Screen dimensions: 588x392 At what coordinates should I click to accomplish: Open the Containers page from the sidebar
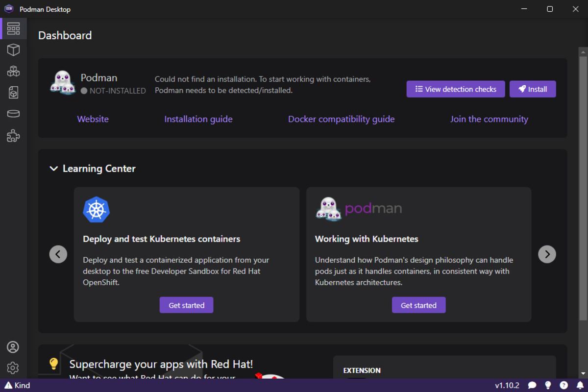click(13, 49)
